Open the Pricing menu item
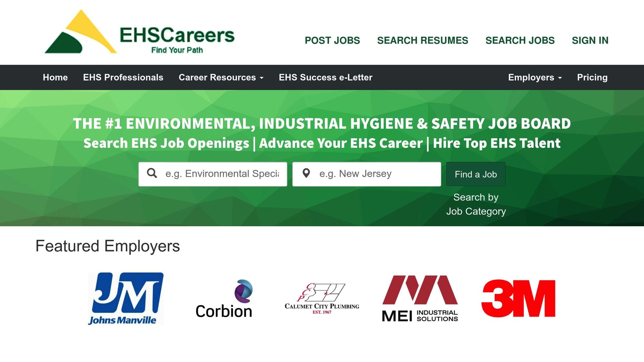Image resolution: width=644 pixels, height=362 pixels. (x=592, y=78)
